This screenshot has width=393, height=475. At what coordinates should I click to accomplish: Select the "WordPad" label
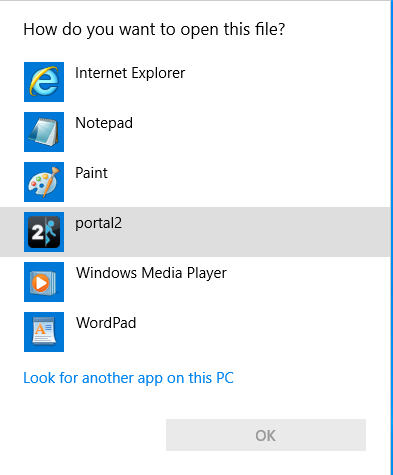(106, 323)
